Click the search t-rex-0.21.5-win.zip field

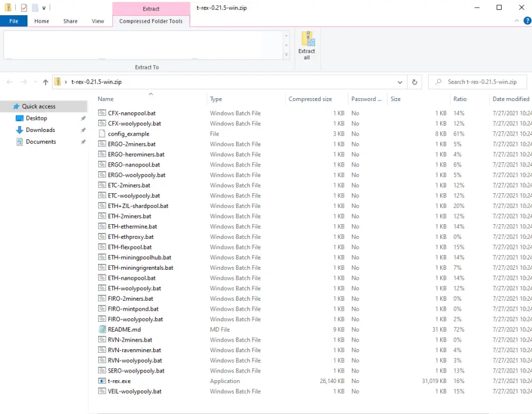pyautogui.click(x=478, y=82)
